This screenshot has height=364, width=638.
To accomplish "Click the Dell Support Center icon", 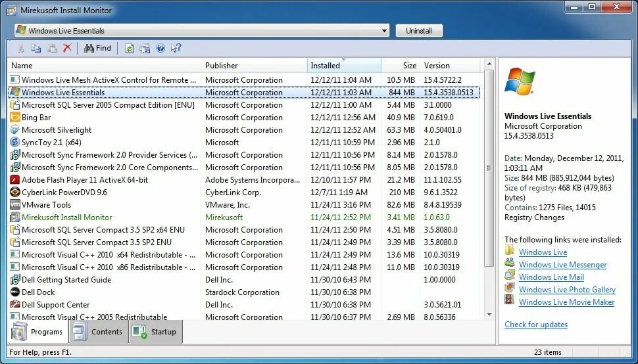I will point(15,305).
